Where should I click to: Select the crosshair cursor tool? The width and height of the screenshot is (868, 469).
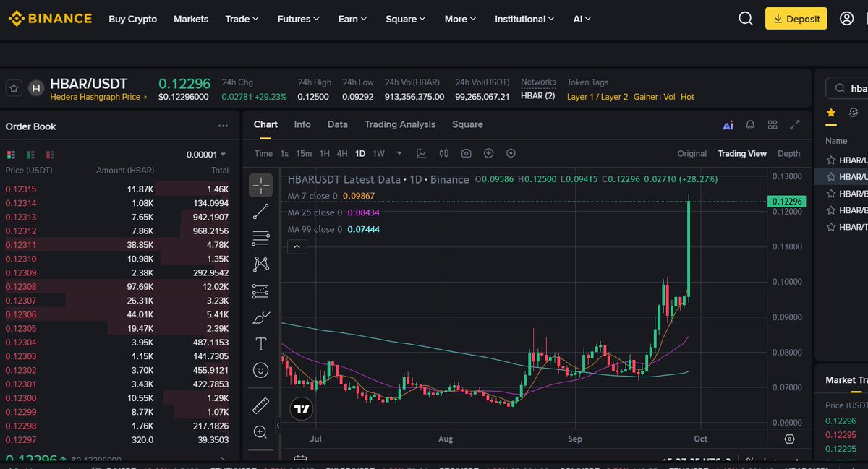[x=261, y=185]
